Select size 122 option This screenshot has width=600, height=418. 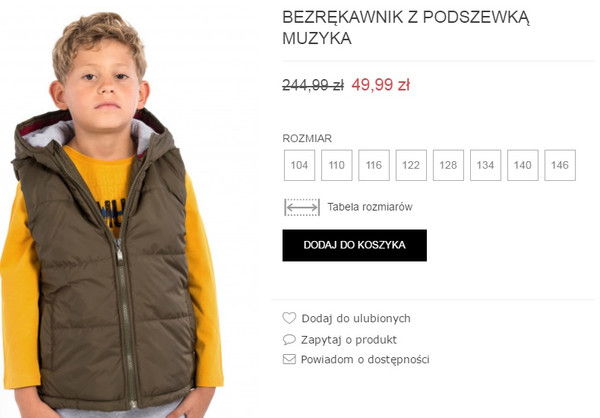tap(411, 165)
